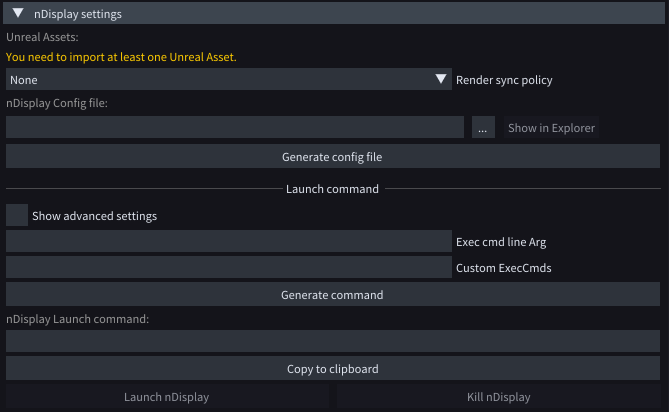Image resolution: width=669 pixels, height=412 pixels.
Task: Click the 'Render sync policy' label
Action: 504,80
